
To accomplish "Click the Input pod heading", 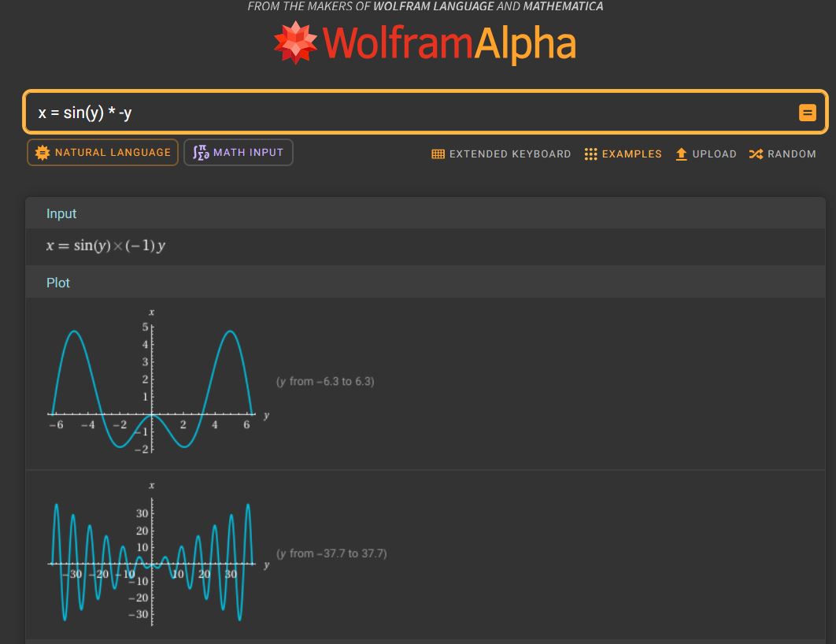I will 61,214.
